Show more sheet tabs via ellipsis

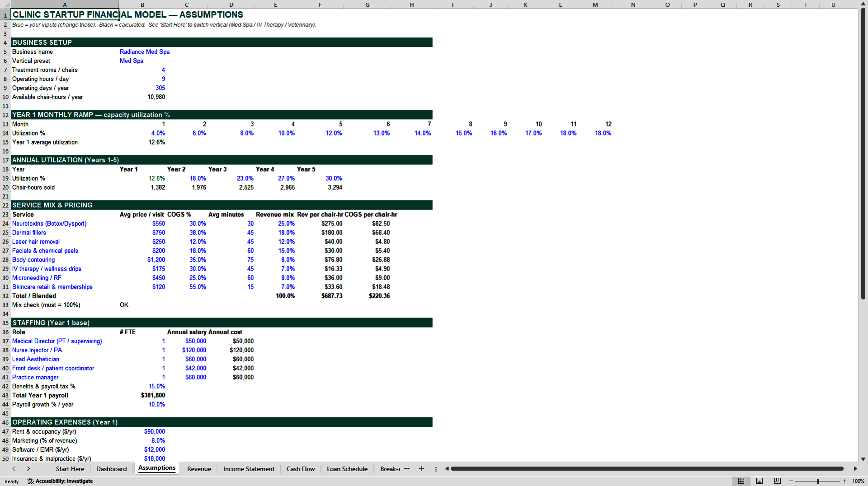407,469
